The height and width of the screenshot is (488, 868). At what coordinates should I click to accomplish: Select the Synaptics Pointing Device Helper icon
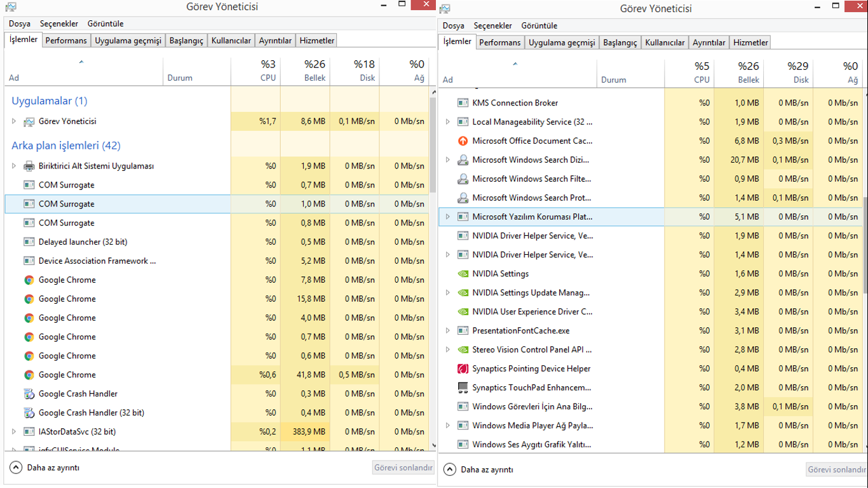pyautogui.click(x=463, y=369)
